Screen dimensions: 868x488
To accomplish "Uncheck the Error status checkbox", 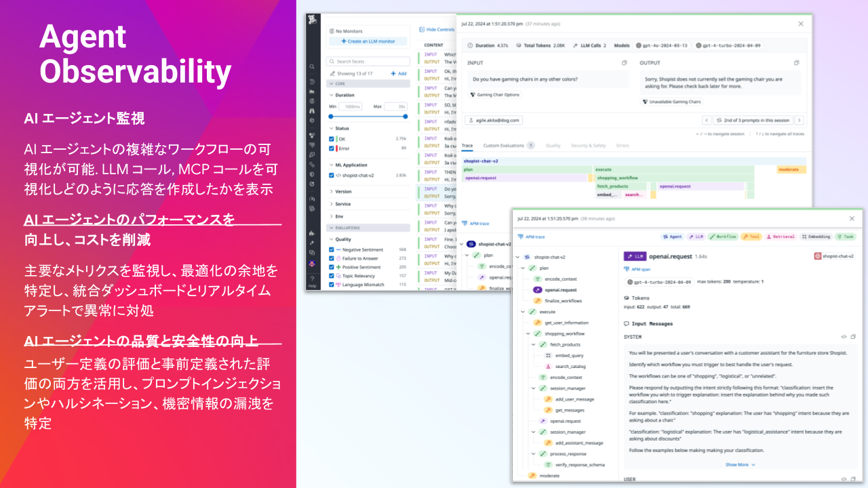I will (332, 148).
